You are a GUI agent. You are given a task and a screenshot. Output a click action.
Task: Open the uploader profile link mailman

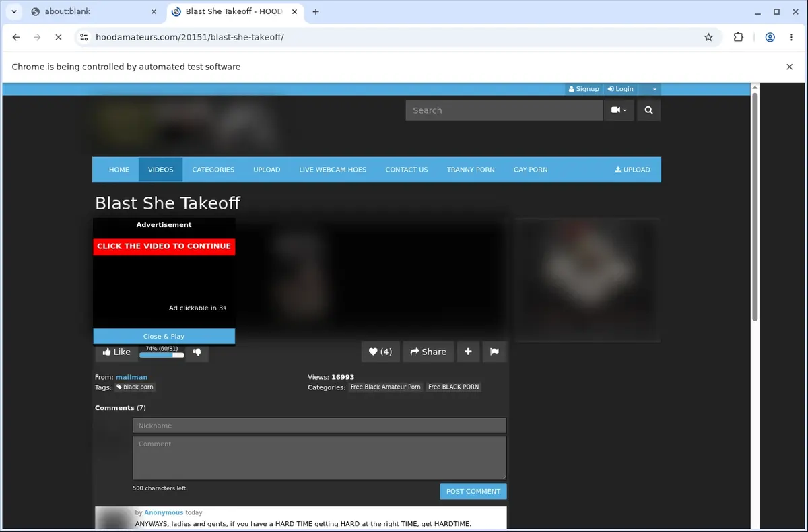tap(131, 377)
